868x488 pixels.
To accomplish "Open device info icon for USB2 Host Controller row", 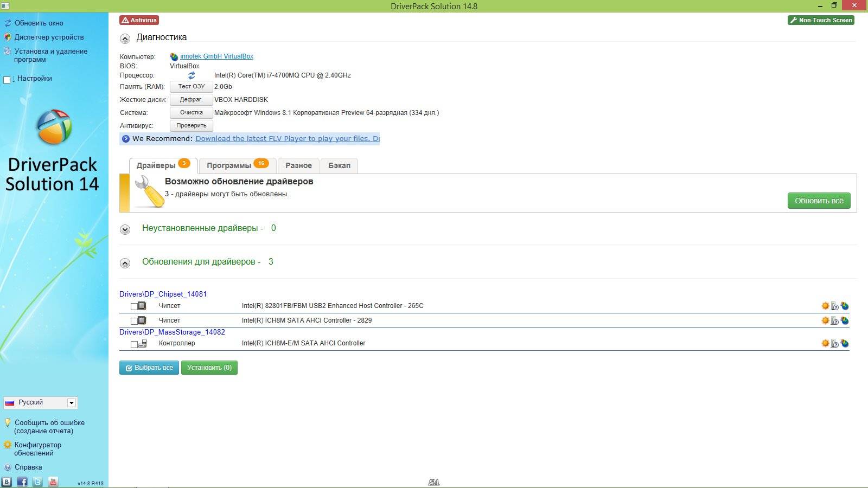I will [835, 306].
